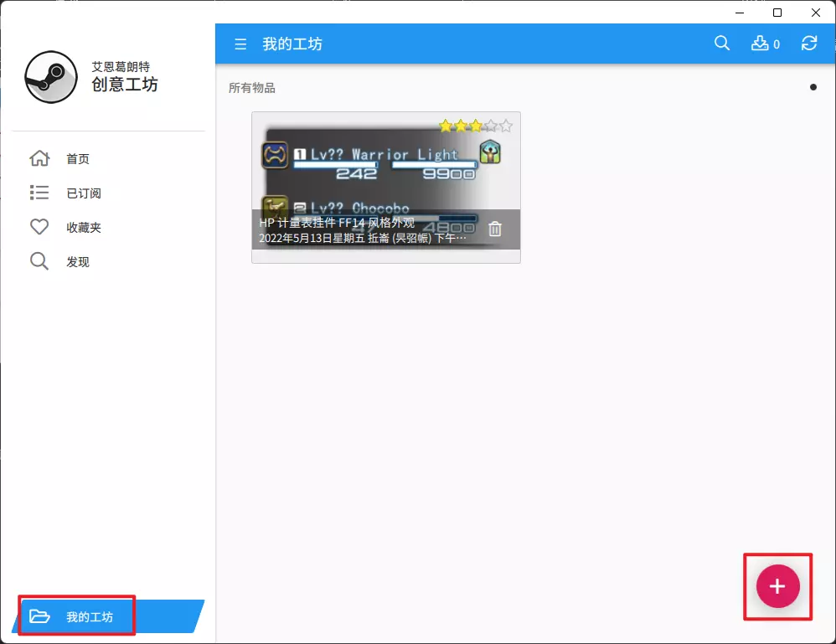Open the downloads tray icon showing 0
Image resolution: width=836 pixels, height=644 pixels.
[x=765, y=44]
